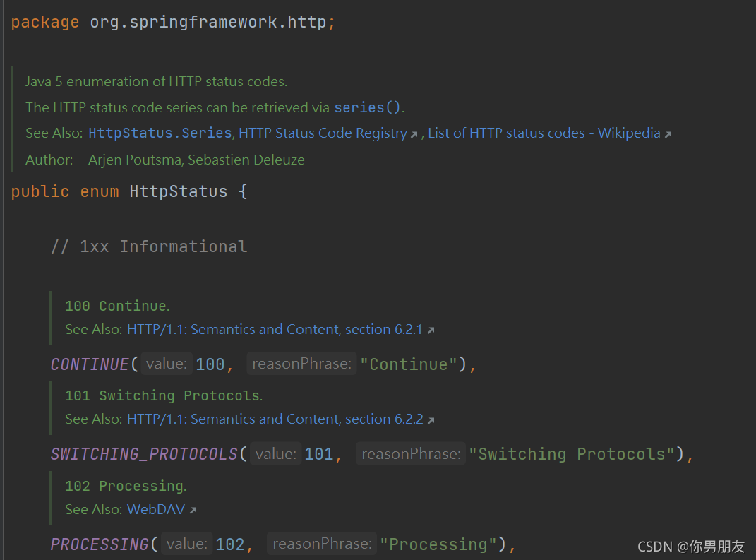Click the '// 1xx Informational' comment

click(x=149, y=246)
